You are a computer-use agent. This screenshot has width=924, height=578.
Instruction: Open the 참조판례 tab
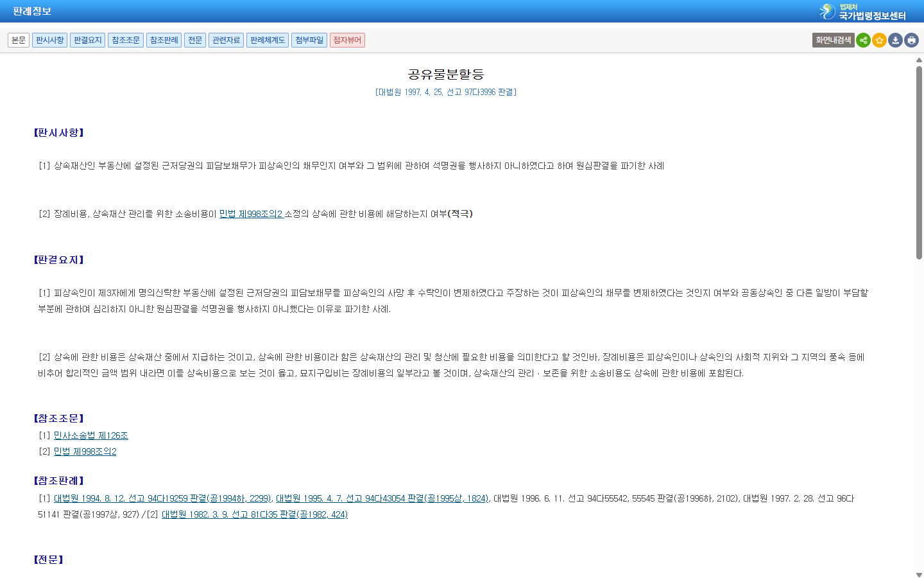point(164,40)
